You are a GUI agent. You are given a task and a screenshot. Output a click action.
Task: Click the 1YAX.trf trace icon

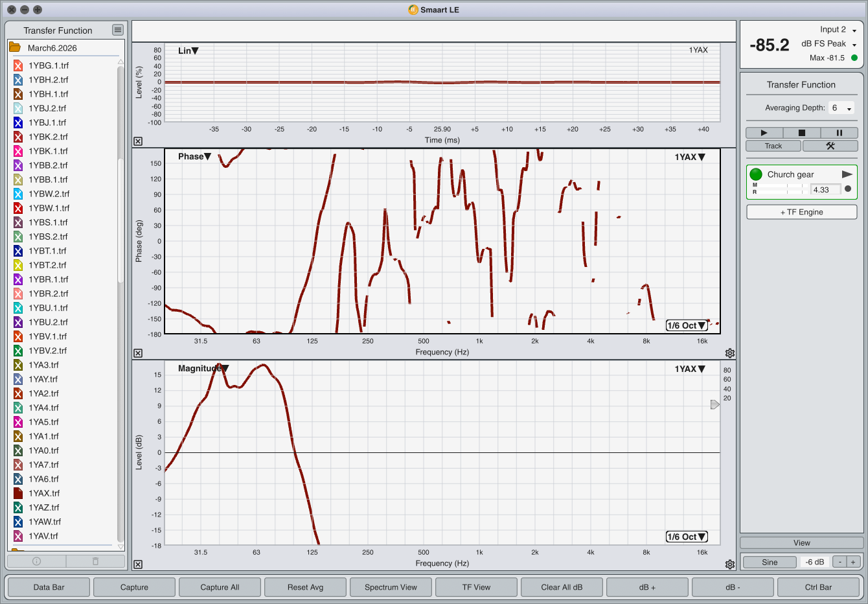click(x=18, y=493)
